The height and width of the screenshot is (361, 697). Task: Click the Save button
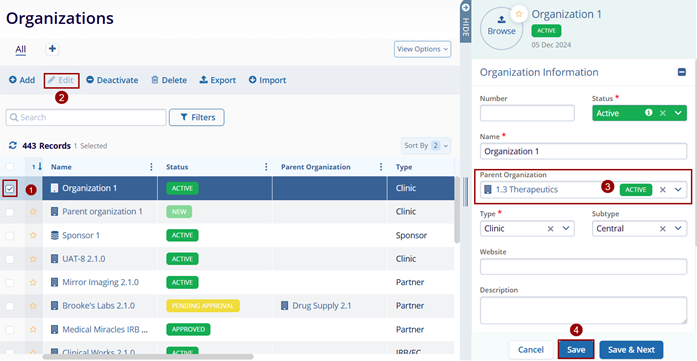click(576, 349)
